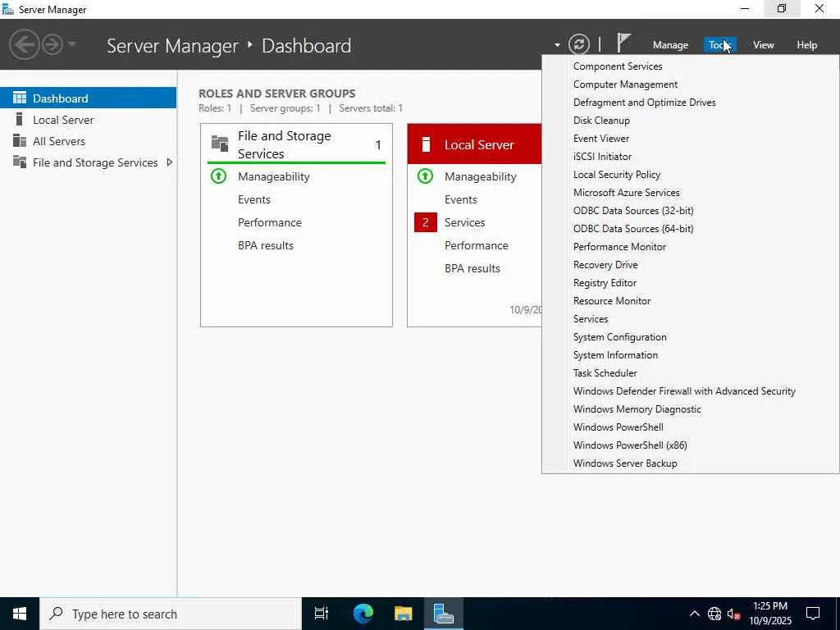Image resolution: width=840 pixels, height=630 pixels.
Task: Open the Help menu
Action: 806,45
